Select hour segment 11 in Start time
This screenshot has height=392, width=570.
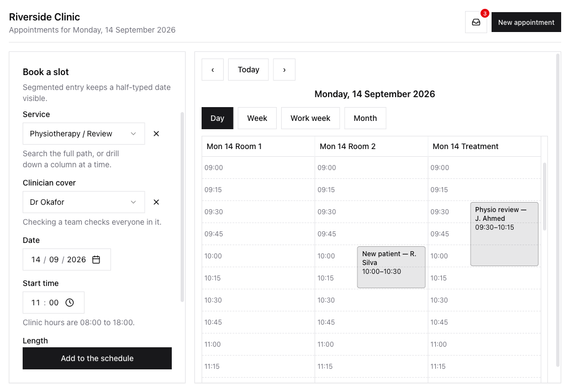point(35,303)
